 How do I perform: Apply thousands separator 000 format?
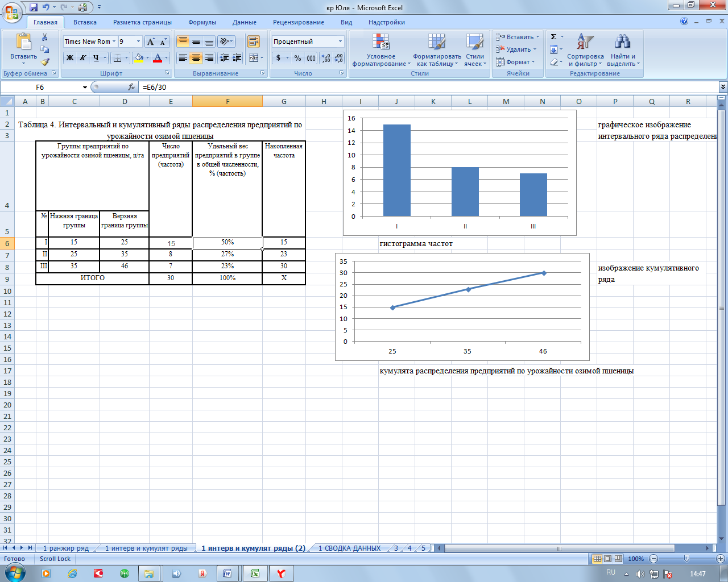click(311, 58)
